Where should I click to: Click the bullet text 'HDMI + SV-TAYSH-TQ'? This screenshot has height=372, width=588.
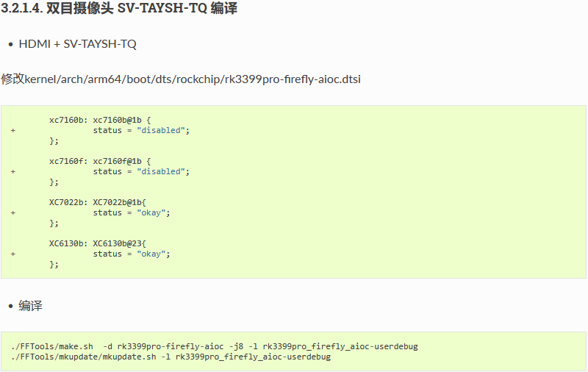[77, 44]
